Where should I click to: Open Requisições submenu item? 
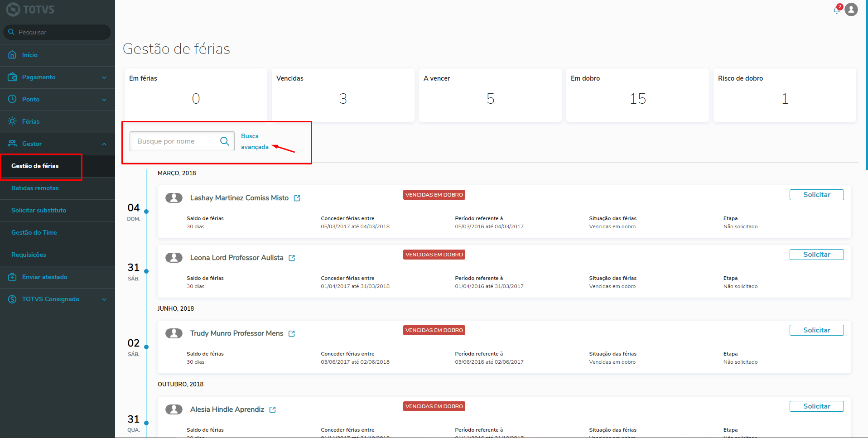coord(58,255)
